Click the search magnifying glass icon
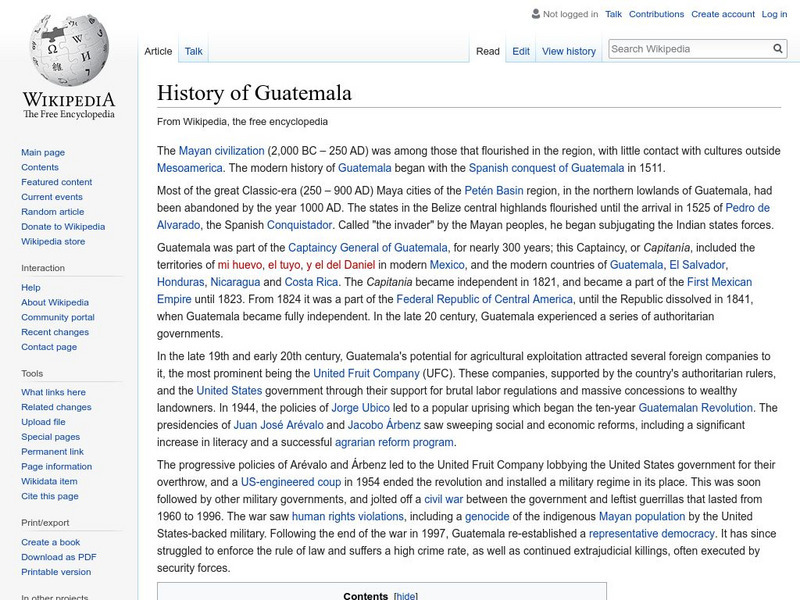 [x=778, y=49]
